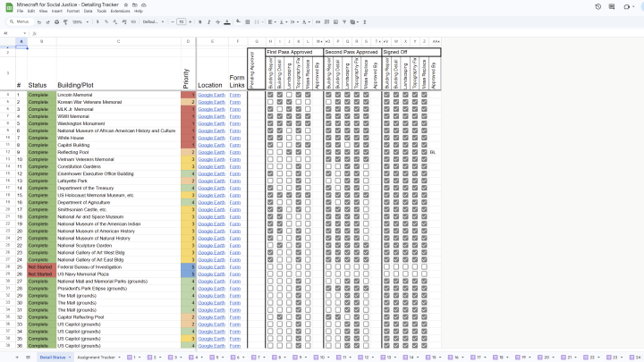Image resolution: width=644 pixels, height=362 pixels.
Task: Create a filter from toolbar
Action: click(x=344, y=21)
